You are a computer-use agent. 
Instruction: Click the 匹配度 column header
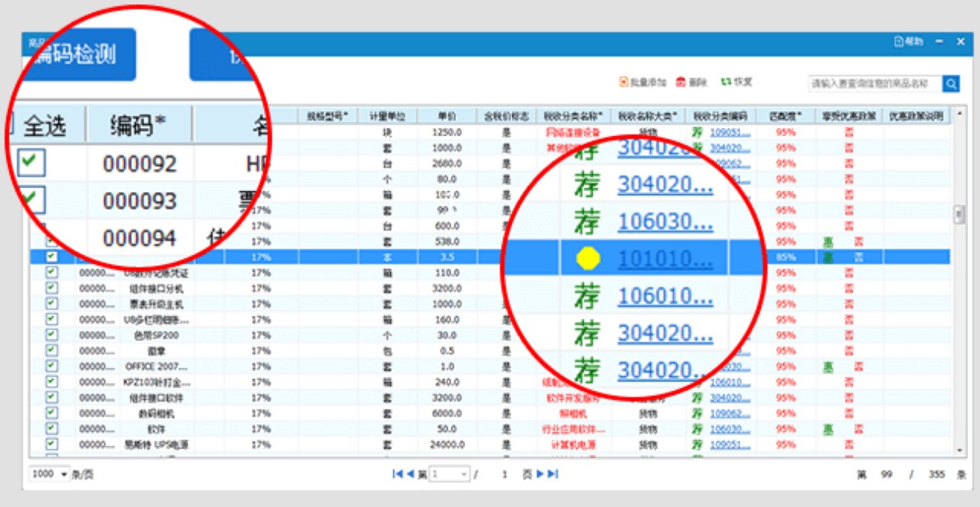[785, 117]
